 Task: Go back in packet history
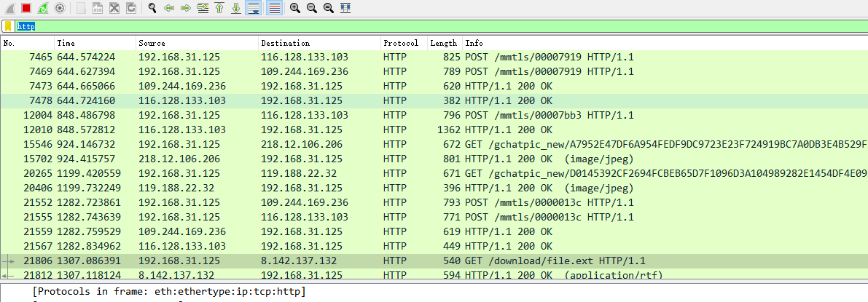pos(169,8)
